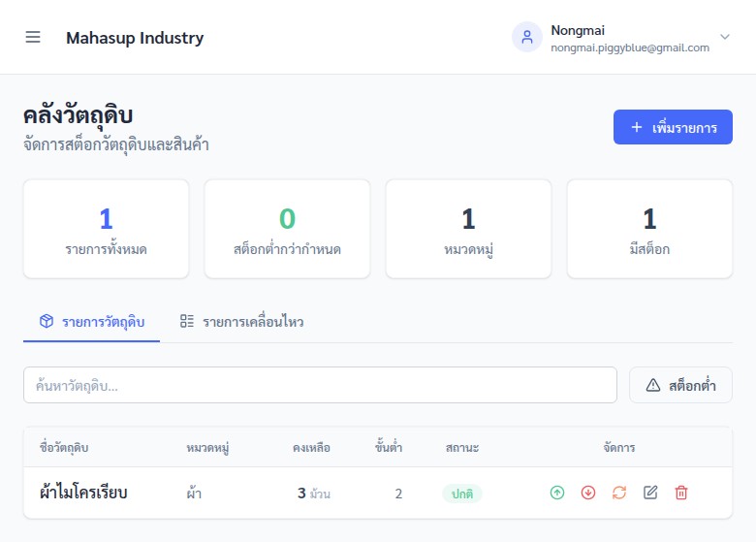This screenshot has height=542, width=756.
Task: Edit ผ้าไมโครเรียบ with the pencil icon
Action: 650,493
